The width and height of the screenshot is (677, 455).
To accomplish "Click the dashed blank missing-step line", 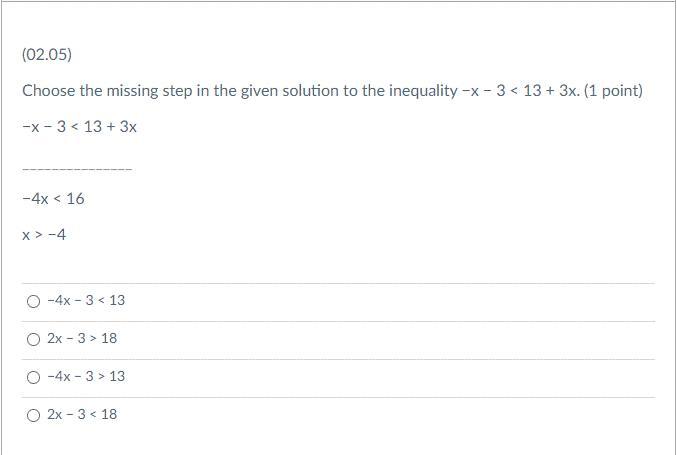I will point(77,168).
